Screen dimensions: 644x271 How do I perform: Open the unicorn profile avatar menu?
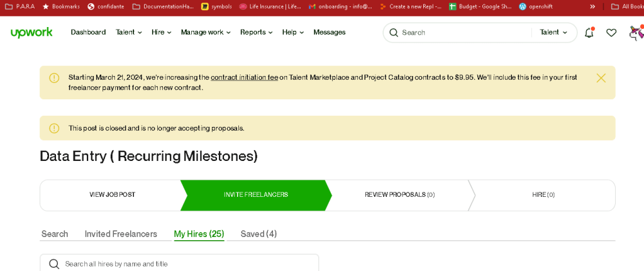636,33
